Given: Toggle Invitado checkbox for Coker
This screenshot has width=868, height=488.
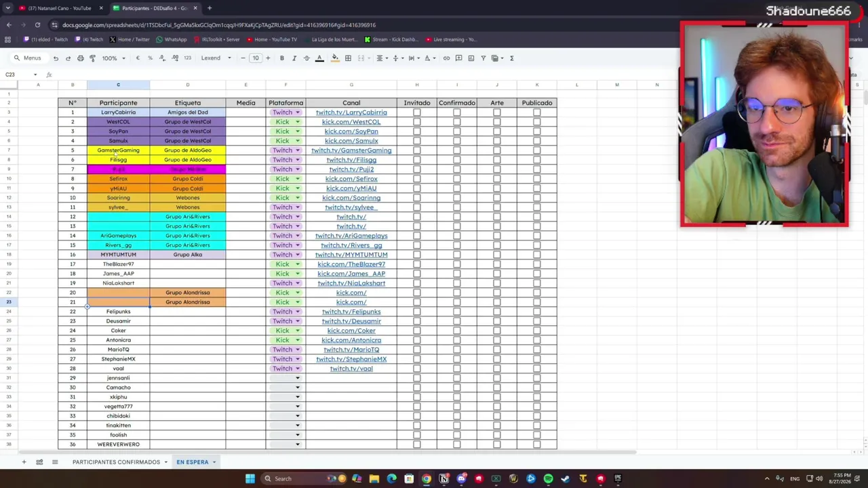Looking at the screenshot, I should coord(417,331).
